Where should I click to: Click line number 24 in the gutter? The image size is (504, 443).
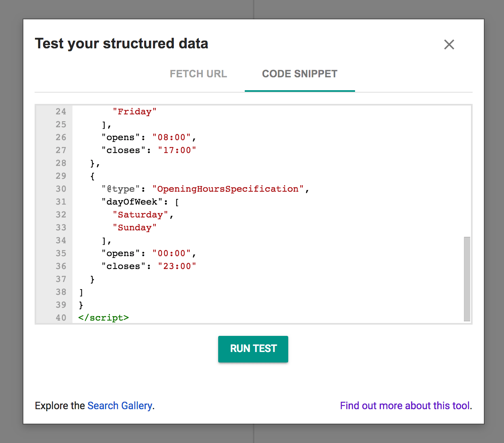(61, 112)
